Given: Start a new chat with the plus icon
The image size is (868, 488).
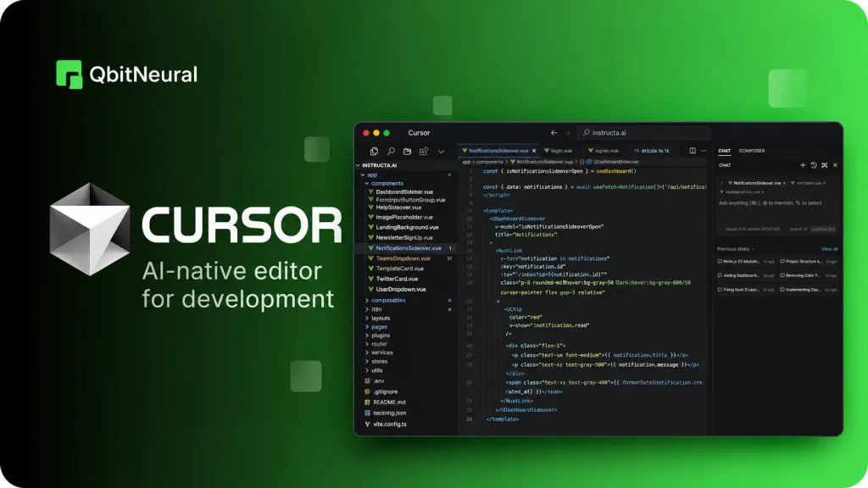Looking at the screenshot, I should pyautogui.click(x=803, y=165).
